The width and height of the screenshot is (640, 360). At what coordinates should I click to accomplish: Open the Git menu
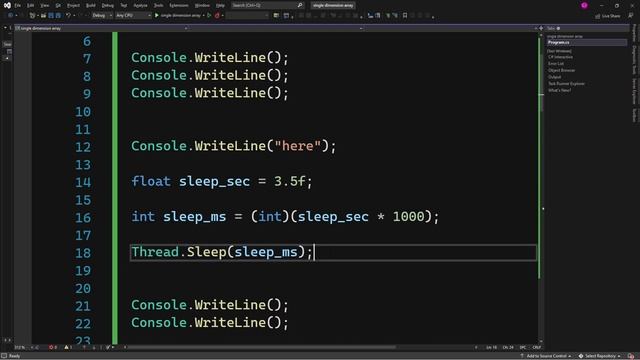pyautogui.click(x=58, y=5)
